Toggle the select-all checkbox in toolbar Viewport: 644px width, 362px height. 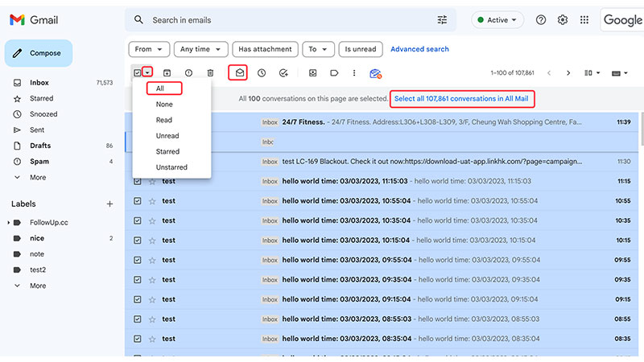click(x=137, y=73)
